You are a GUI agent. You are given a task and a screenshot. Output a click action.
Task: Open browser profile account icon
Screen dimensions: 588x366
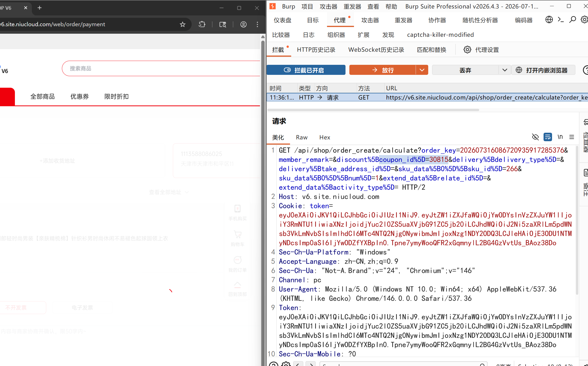tap(243, 24)
